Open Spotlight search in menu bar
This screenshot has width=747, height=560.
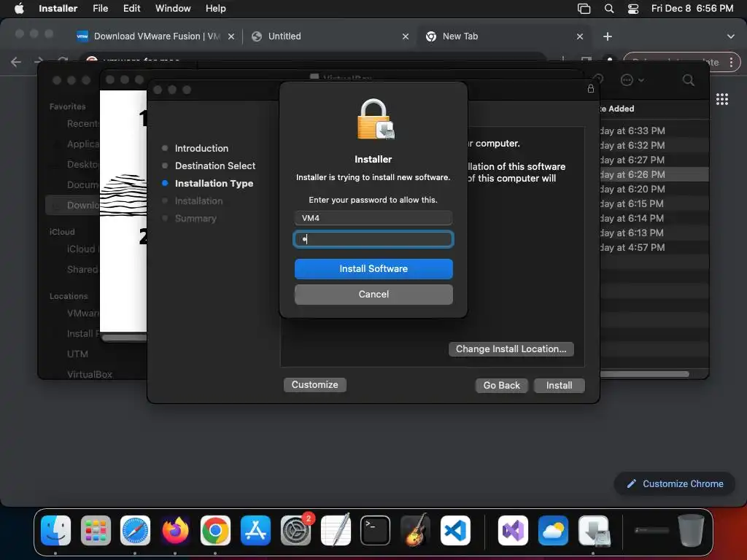(609, 9)
